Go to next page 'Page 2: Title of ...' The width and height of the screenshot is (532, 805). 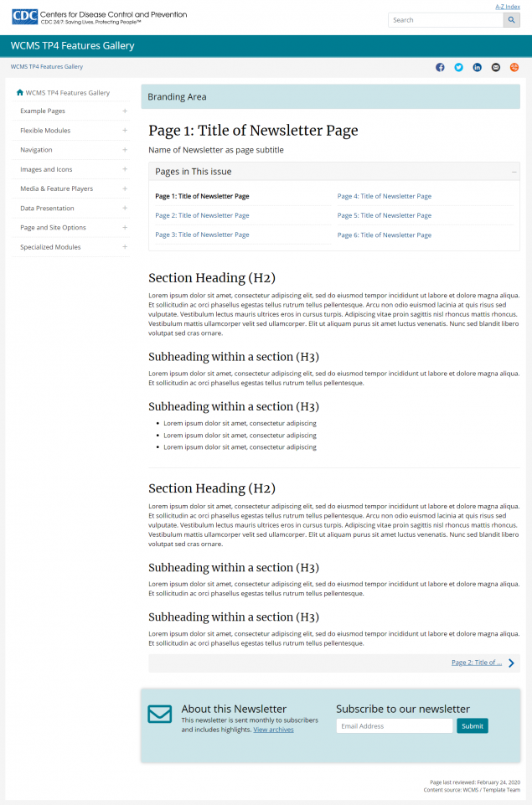point(477,663)
